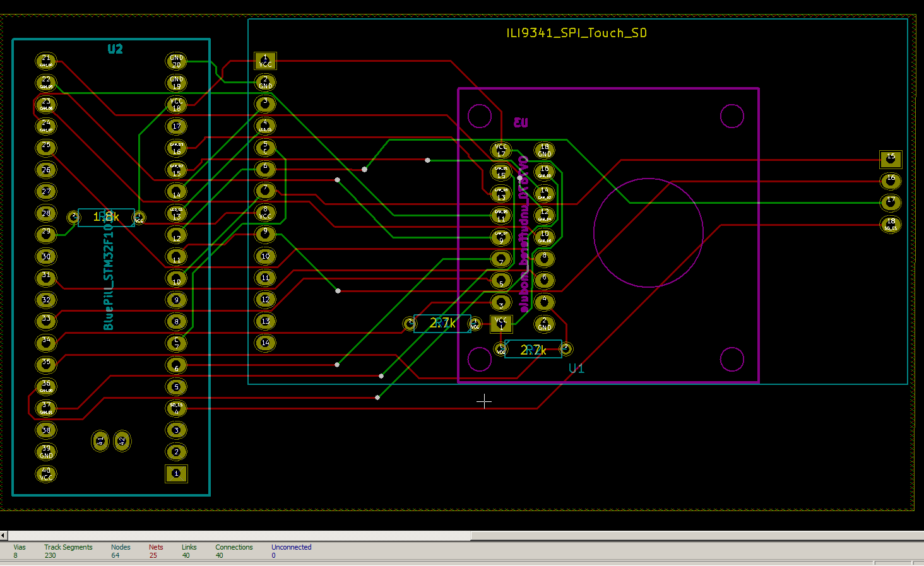Select the VCC 1 square pad near 2.7k

click(x=501, y=324)
